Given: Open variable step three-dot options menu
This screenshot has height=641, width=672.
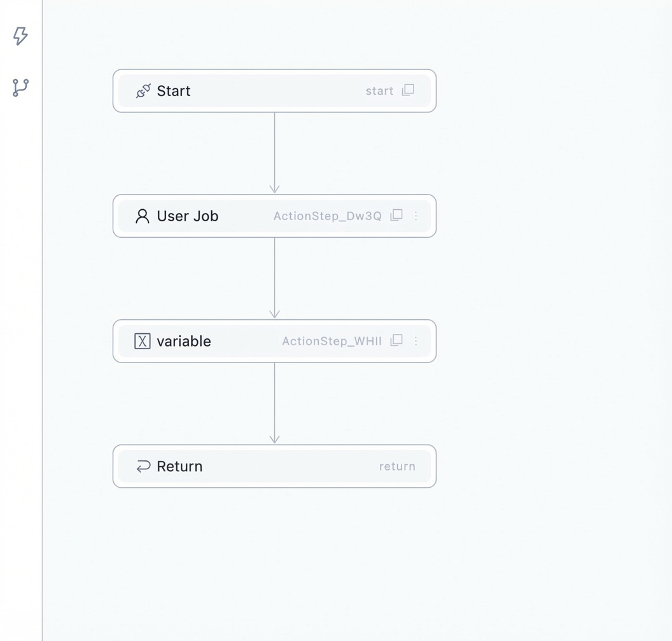Looking at the screenshot, I should pyautogui.click(x=416, y=341).
